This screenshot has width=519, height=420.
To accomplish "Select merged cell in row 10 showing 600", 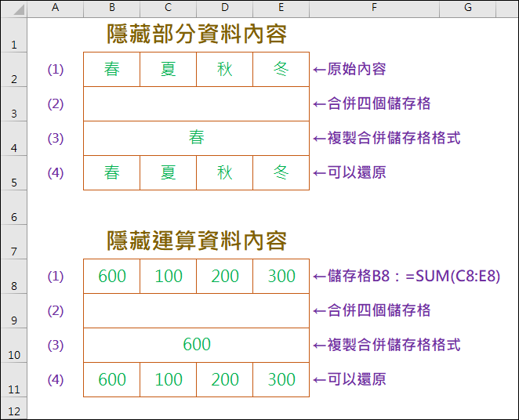I will click(x=196, y=346).
